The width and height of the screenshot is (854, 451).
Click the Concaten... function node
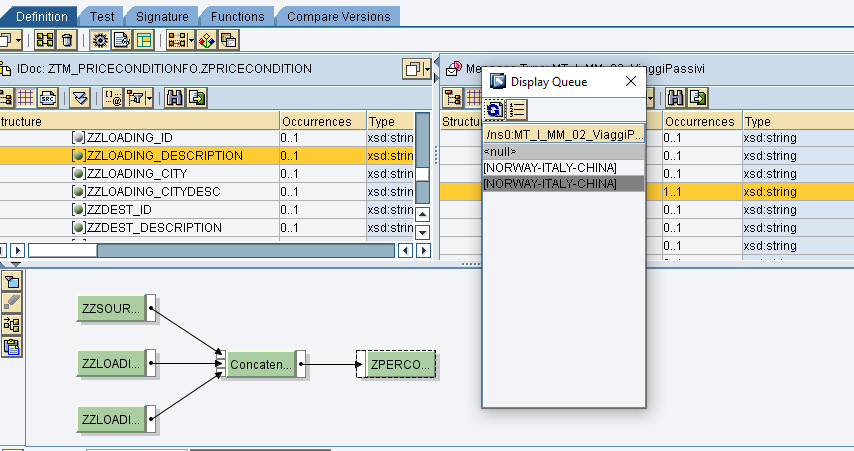260,365
